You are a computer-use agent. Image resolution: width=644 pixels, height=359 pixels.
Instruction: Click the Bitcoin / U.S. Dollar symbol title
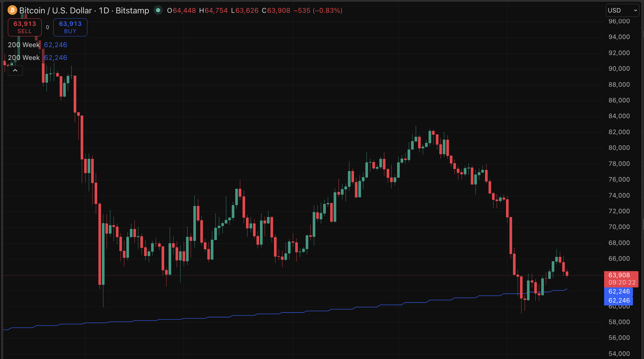pyautogui.click(x=84, y=10)
